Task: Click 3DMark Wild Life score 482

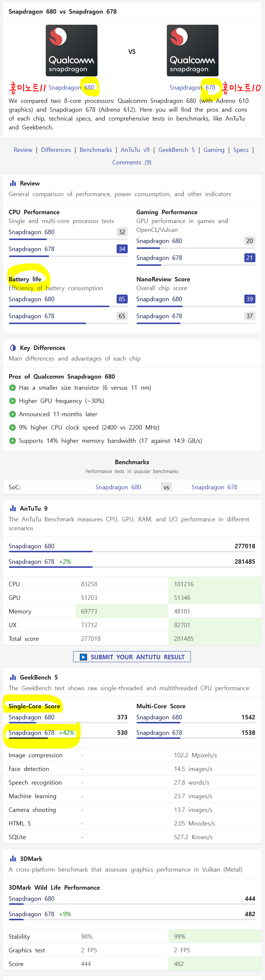Action: pos(250,915)
